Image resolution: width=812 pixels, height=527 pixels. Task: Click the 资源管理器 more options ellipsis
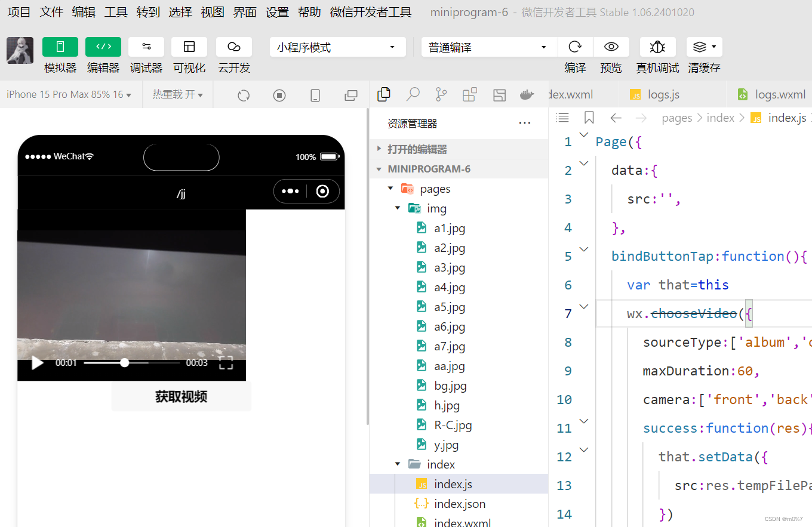[x=525, y=124]
